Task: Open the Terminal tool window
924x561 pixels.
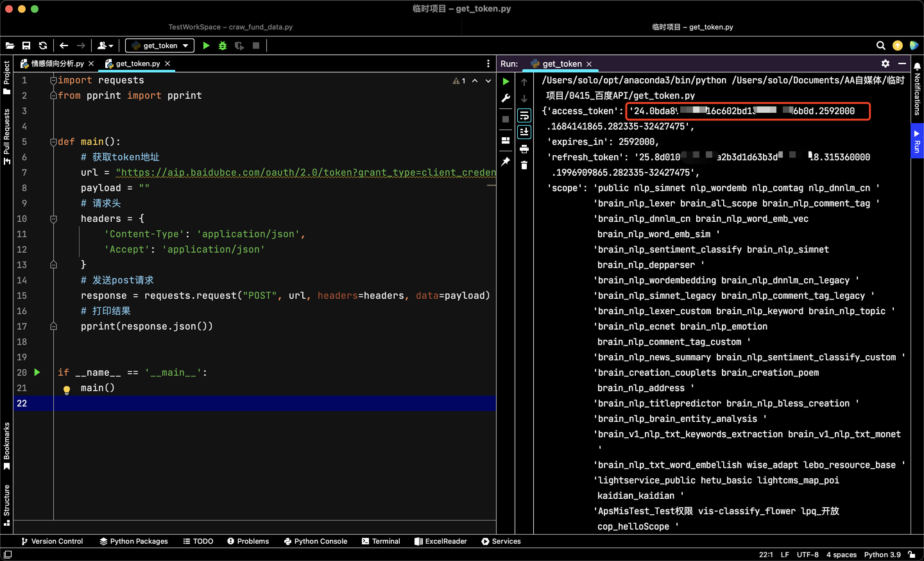Action: [381, 541]
